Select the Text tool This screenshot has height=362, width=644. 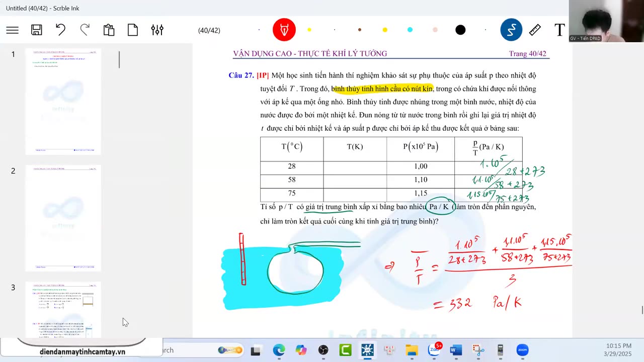pyautogui.click(x=559, y=30)
